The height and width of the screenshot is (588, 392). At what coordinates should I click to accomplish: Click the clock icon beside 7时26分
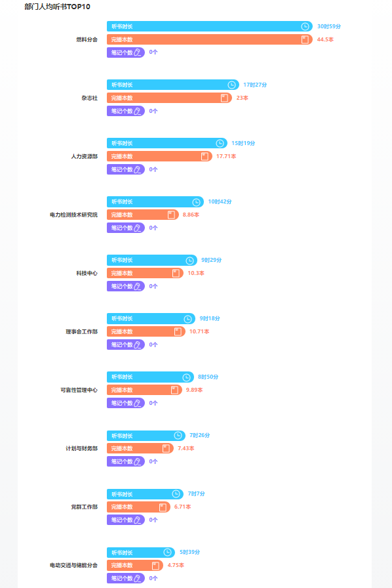pyautogui.click(x=178, y=435)
